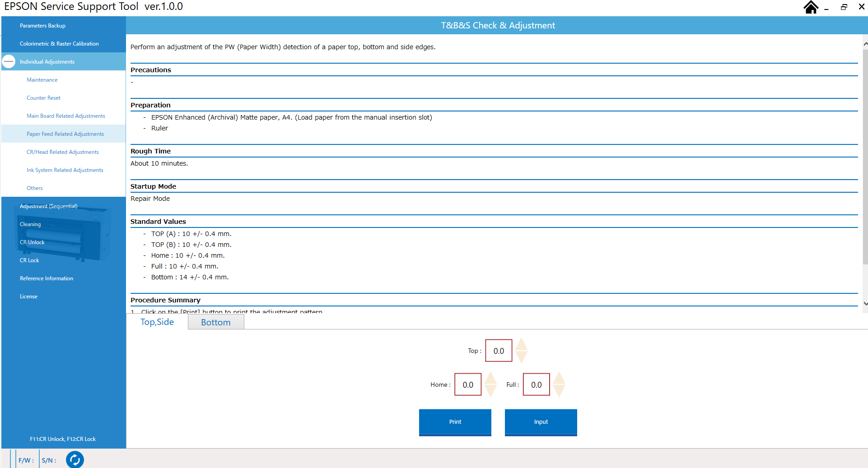Click the S/N status label

pyautogui.click(x=49, y=460)
